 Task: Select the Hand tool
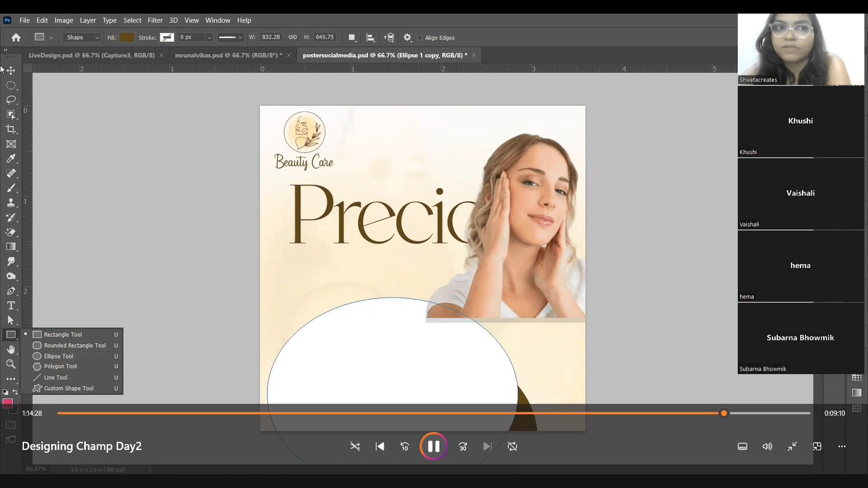coord(11,349)
